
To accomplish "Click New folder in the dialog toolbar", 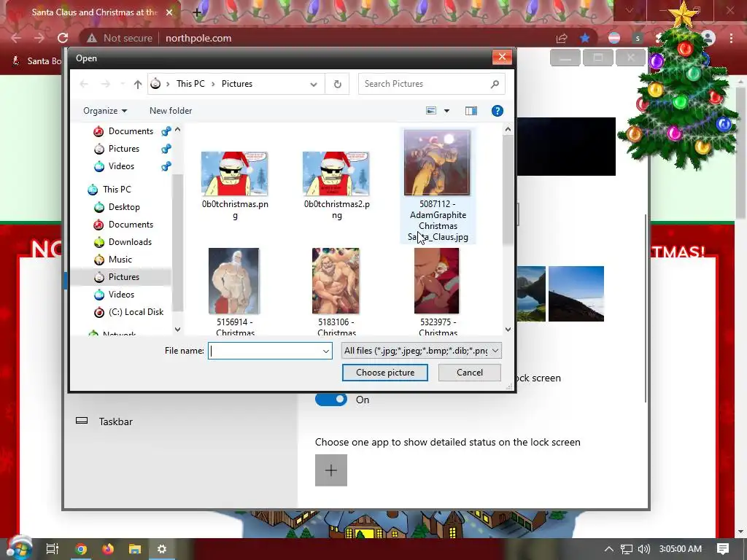I will click(x=171, y=111).
